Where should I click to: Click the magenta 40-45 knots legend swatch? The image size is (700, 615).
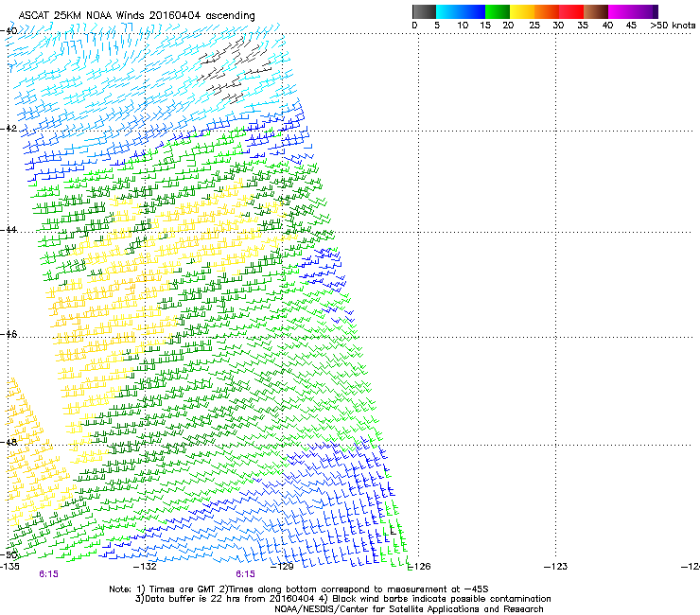coord(621,11)
